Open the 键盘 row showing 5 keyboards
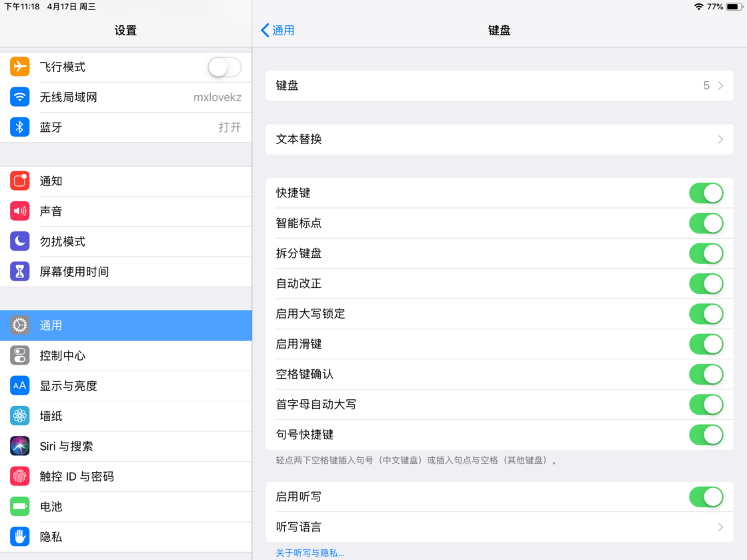 500,86
